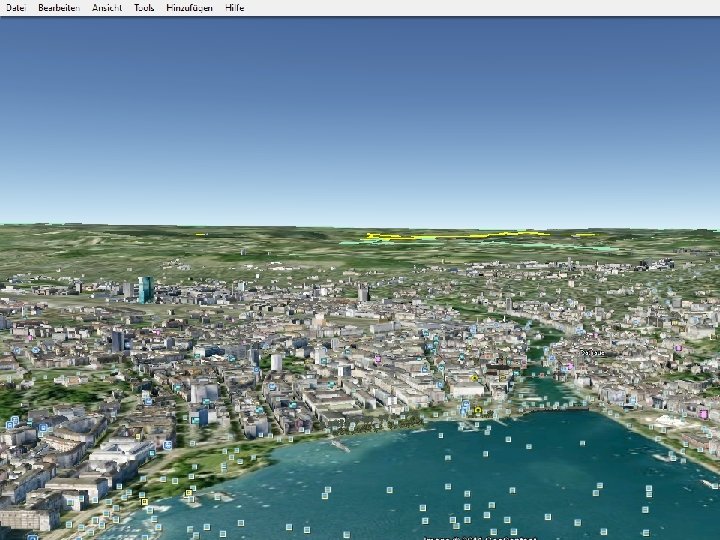This screenshot has width=720, height=540.
Task: Open the Tools menu
Action: (x=144, y=8)
